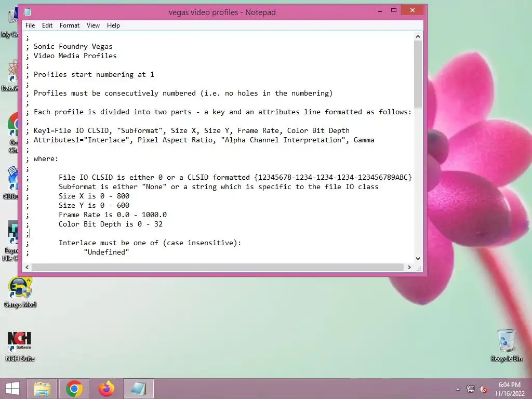Select the NCH Suite desktop icon
The width and height of the screenshot is (532, 399).
(x=20, y=345)
